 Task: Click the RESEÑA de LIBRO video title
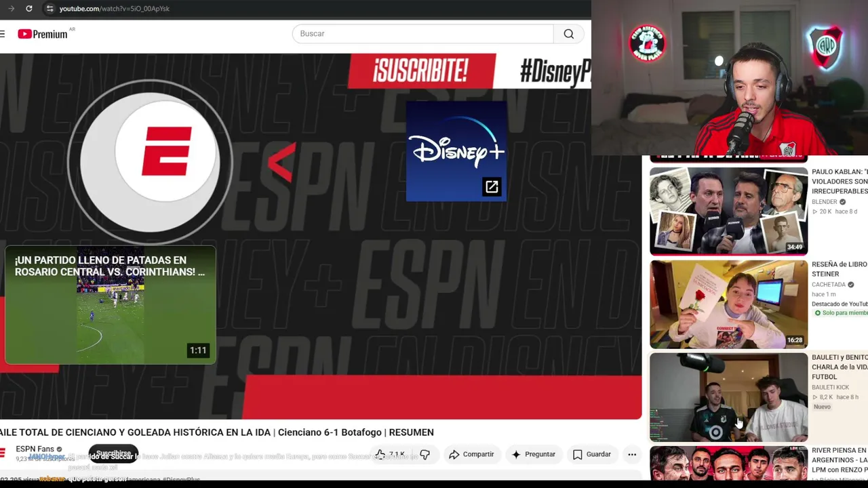840,269
